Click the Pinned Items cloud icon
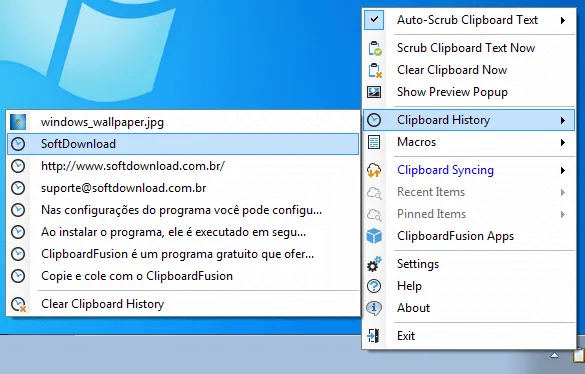The image size is (585, 374). click(x=374, y=215)
